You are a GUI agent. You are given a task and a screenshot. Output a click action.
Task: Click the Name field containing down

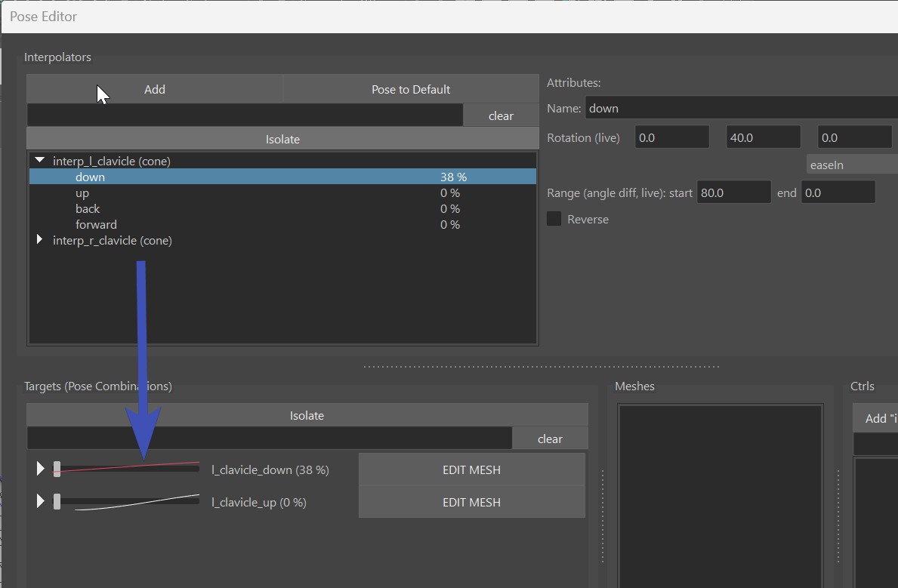click(740, 108)
